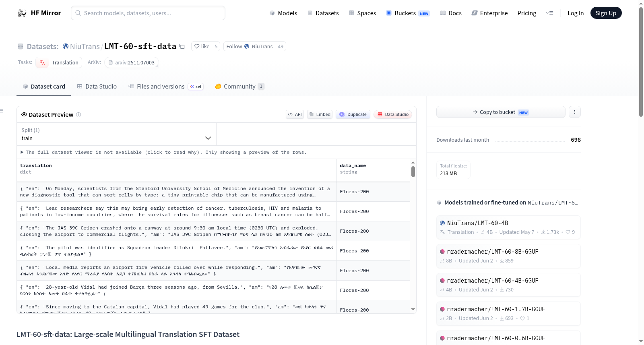This screenshot has height=345, width=644.
Task: Open the NiuTrans/LMT-60-4B model card
Action: (508, 227)
